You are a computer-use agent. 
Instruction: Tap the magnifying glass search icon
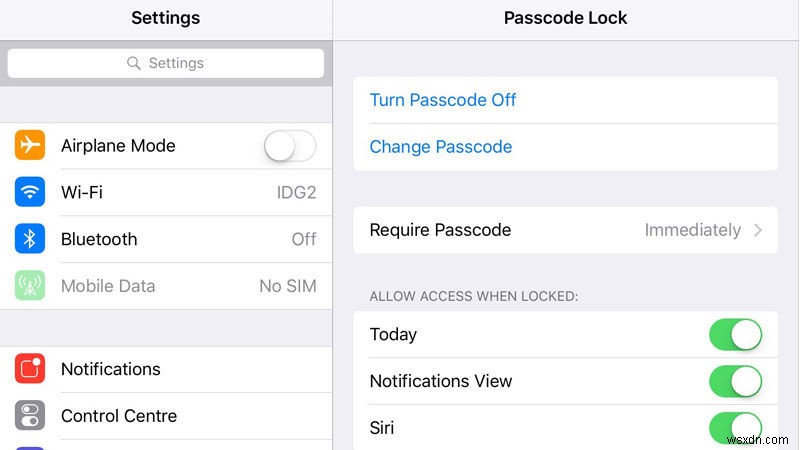click(134, 63)
